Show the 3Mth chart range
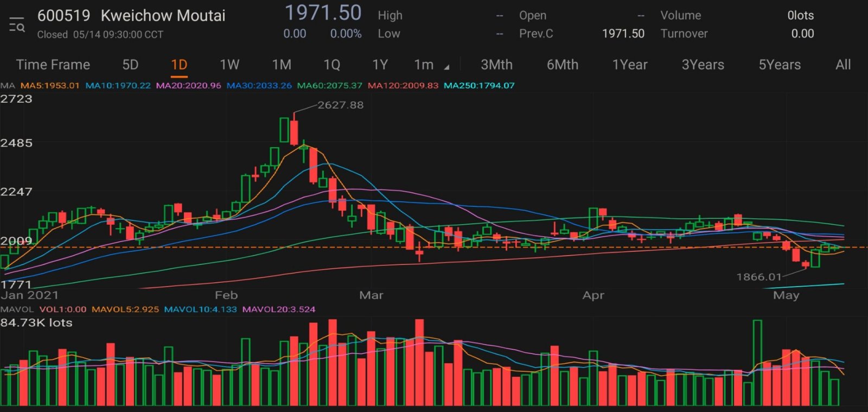 point(496,65)
